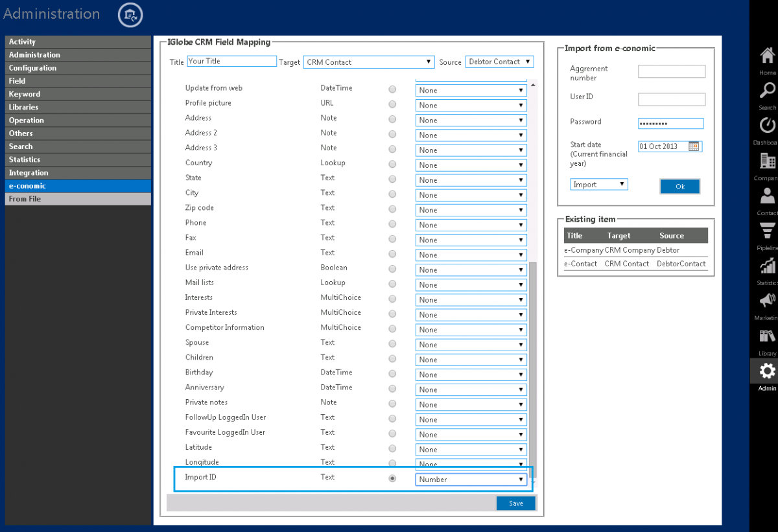This screenshot has width=778, height=532.
Task: Open the Keyword menu item
Action: [x=78, y=94]
